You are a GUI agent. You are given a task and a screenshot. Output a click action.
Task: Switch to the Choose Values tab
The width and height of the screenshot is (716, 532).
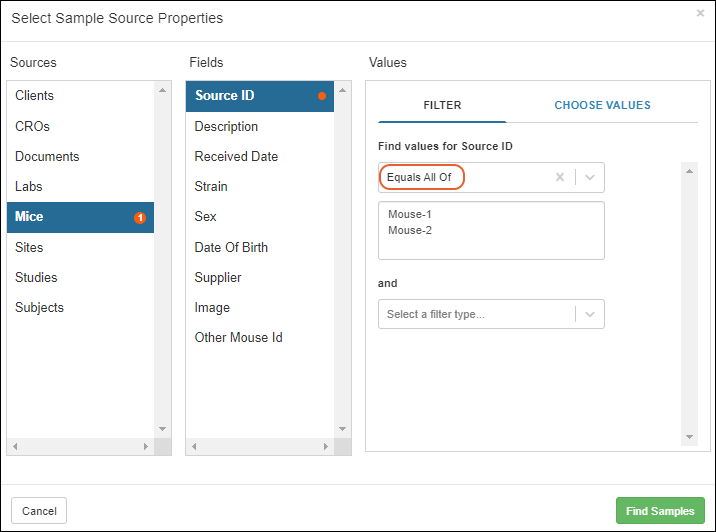pyautogui.click(x=602, y=105)
